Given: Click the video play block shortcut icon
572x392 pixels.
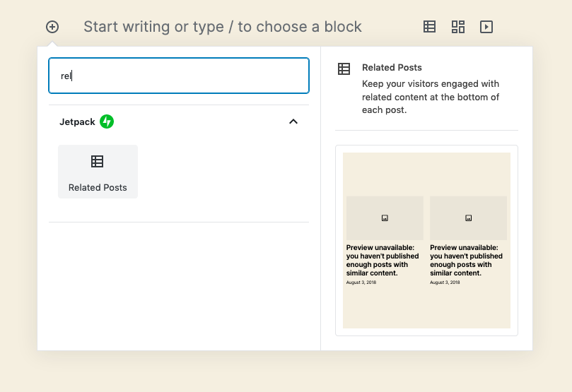Looking at the screenshot, I should [486, 27].
